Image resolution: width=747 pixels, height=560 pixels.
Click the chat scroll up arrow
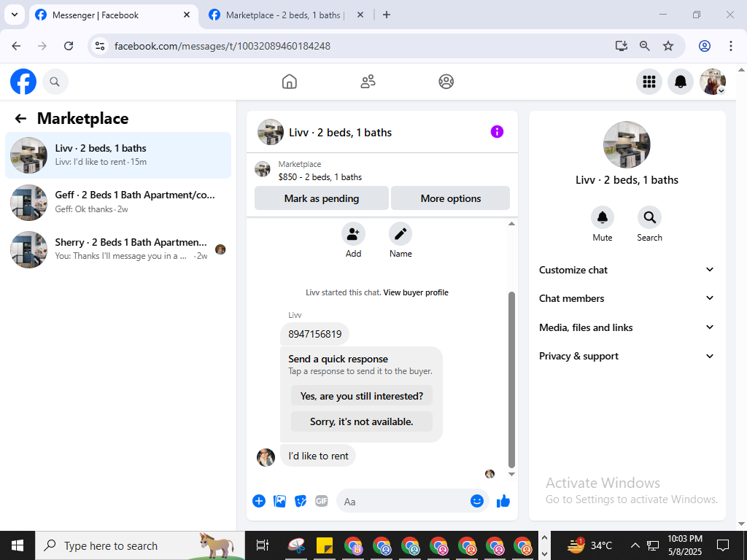[511, 224]
